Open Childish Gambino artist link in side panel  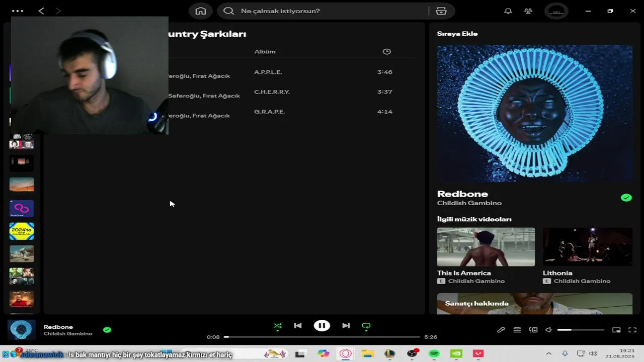pyautogui.click(x=469, y=203)
